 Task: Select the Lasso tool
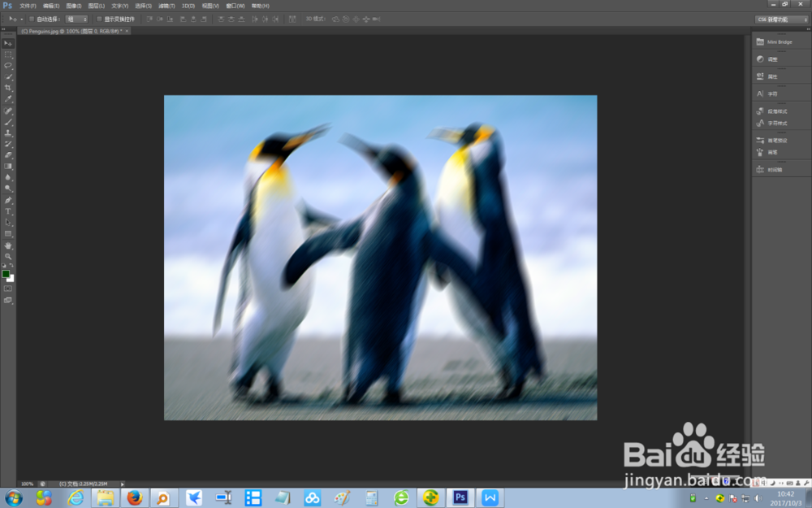[8, 65]
